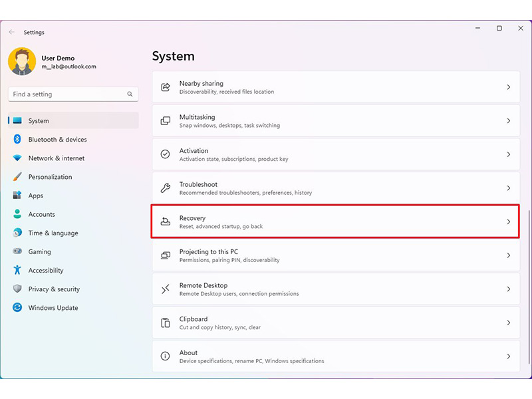This screenshot has height=399, width=532.
Task: Open the Remote Desktop entry
Action: tap(336, 289)
